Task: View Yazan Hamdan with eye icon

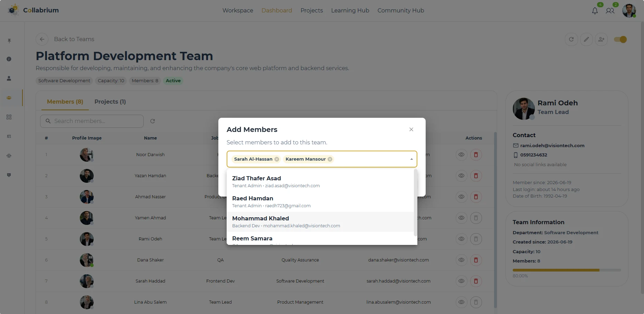Action: tap(461, 176)
